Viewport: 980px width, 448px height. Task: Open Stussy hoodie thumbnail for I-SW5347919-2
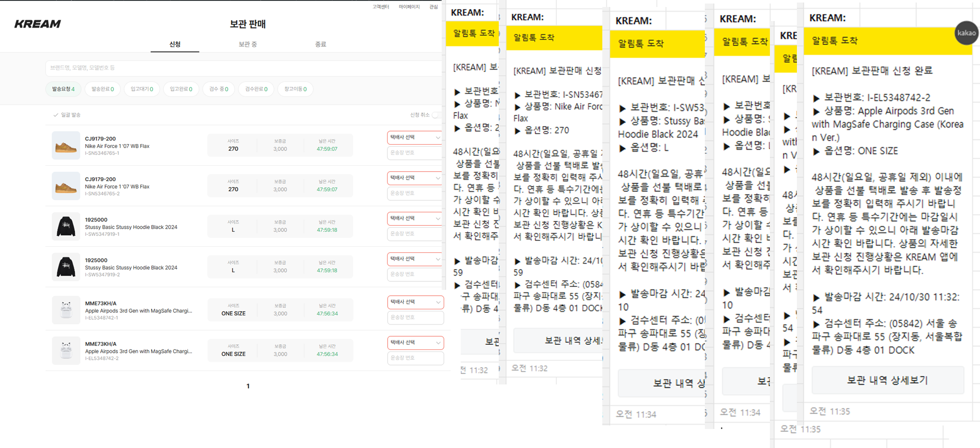click(x=66, y=267)
